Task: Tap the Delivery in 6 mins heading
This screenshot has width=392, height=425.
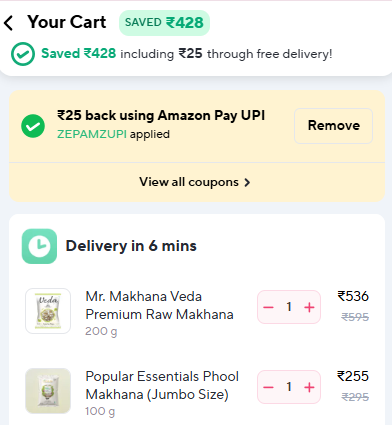Action: click(131, 246)
